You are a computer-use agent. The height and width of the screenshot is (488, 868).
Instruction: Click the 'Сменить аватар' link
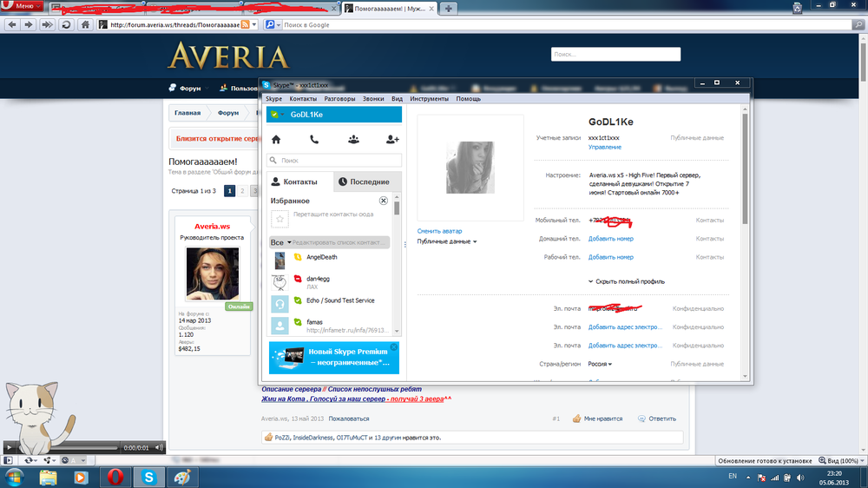439,231
